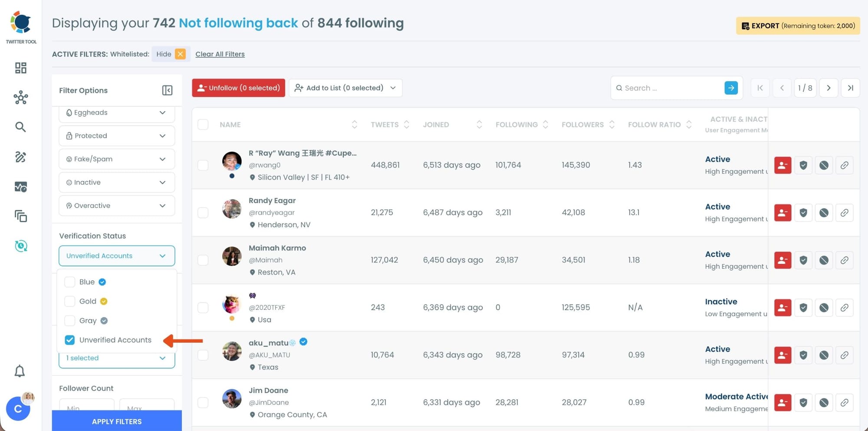
Task: Click the notifications bell icon
Action: click(x=20, y=371)
